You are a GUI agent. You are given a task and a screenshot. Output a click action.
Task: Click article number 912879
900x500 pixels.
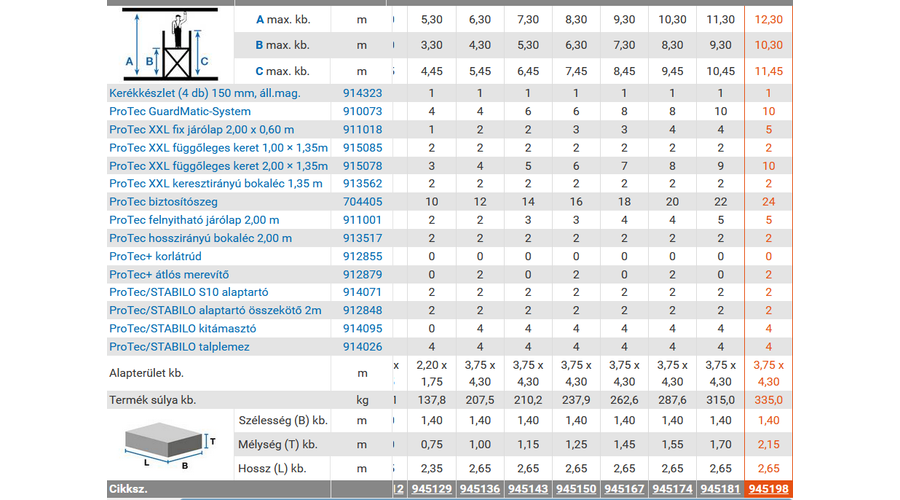pos(362,274)
